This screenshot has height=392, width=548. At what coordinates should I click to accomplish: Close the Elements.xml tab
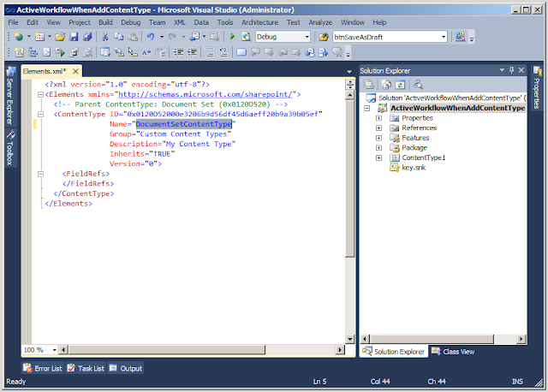(75, 71)
